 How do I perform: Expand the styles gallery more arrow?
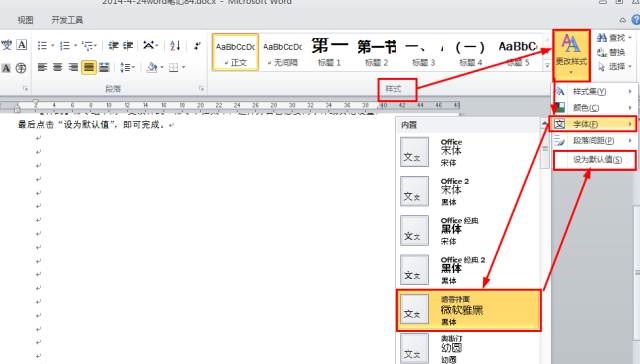click(x=547, y=65)
